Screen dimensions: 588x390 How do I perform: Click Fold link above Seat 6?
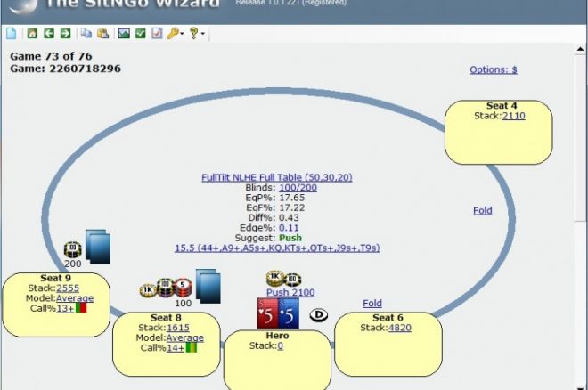tap(372, 303)
